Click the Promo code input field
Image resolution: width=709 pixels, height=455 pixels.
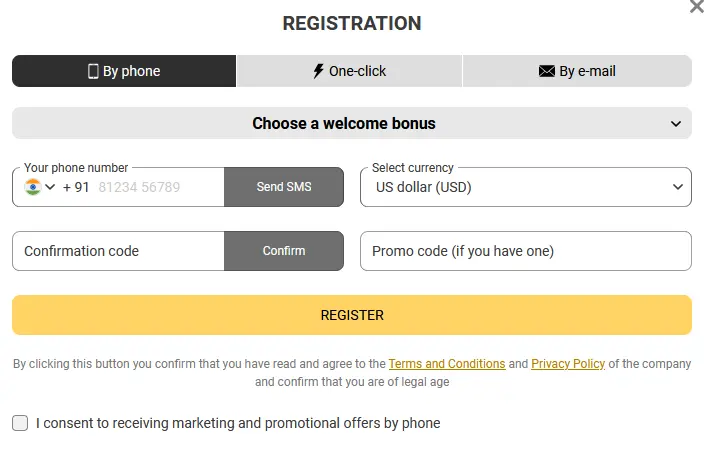click(525, 251)
